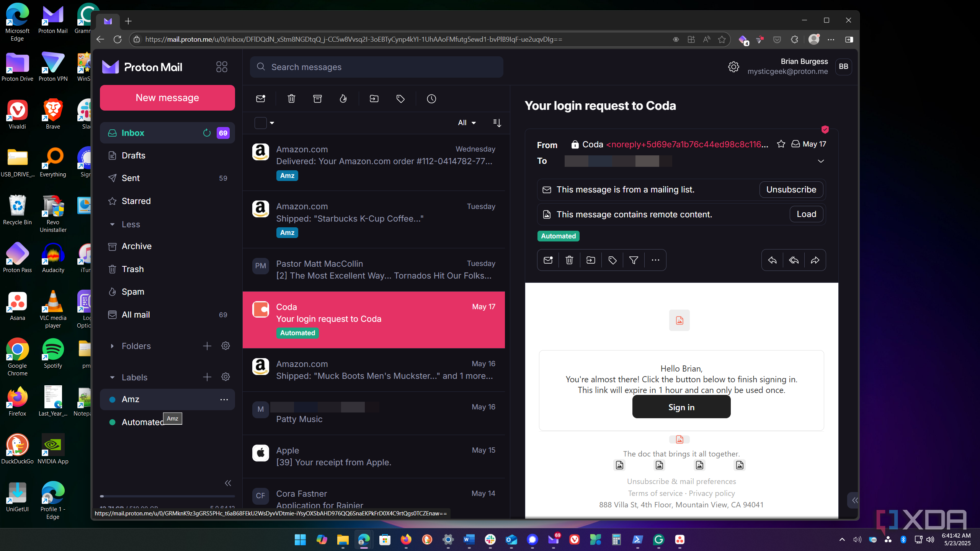The height and width of the screenshot is (551, 980).
Task: Open the more actions ellipsis in message toolbar
Action: (x=655, y=260)
